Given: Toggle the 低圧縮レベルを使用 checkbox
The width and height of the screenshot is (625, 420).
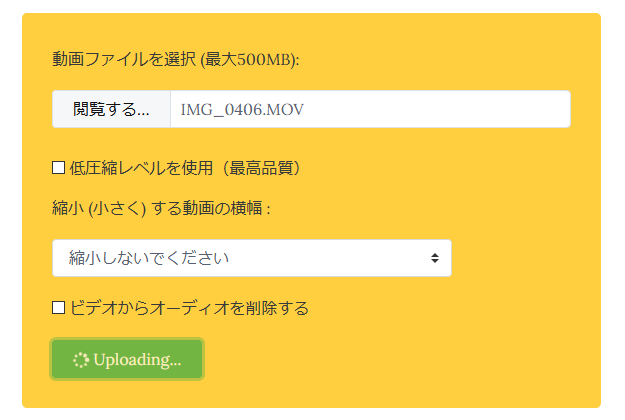Looking at the screenshot, I should (x=59, y=168).
